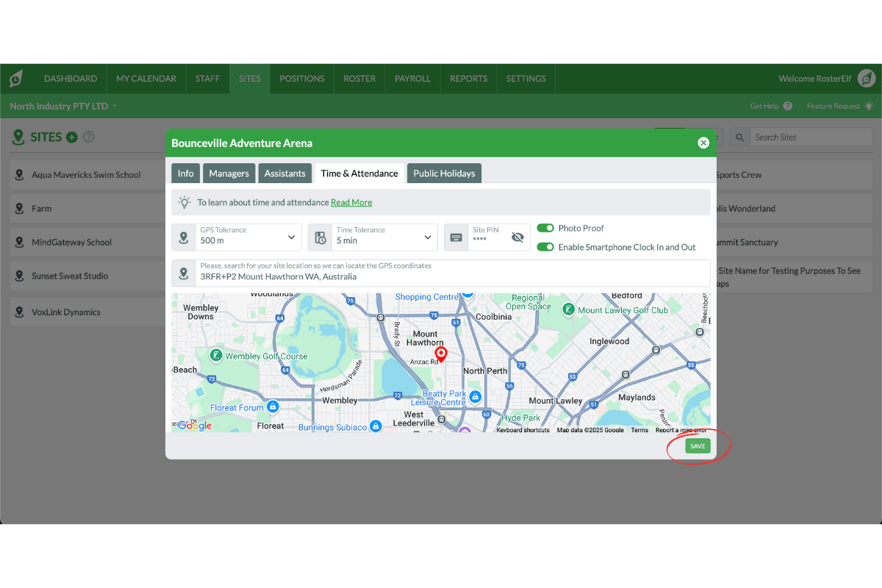Image resolution: width=882 pixels, height=588 pixels.
Task: Select the VoxLink Dynamics site row
Action: click(x=87, y=312)
